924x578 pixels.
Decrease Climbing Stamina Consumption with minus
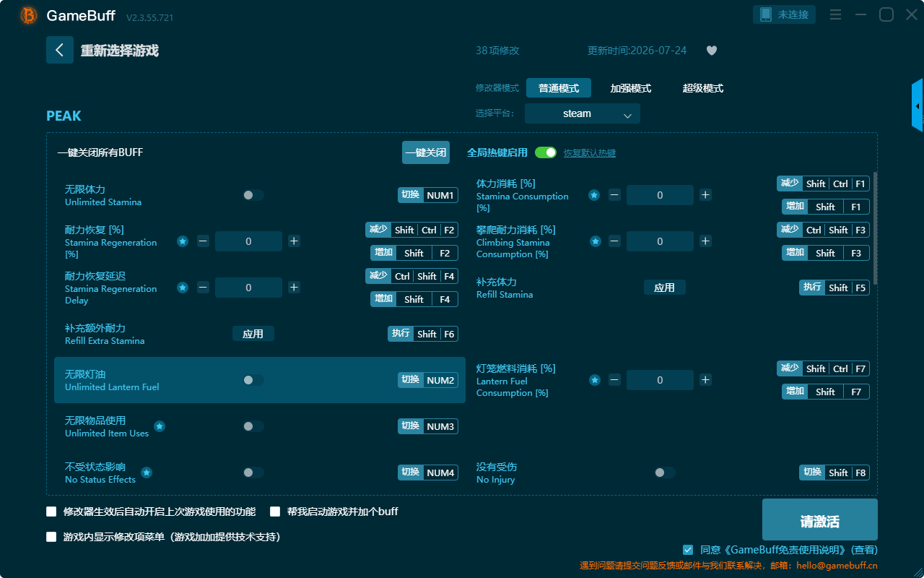(614, 241)
